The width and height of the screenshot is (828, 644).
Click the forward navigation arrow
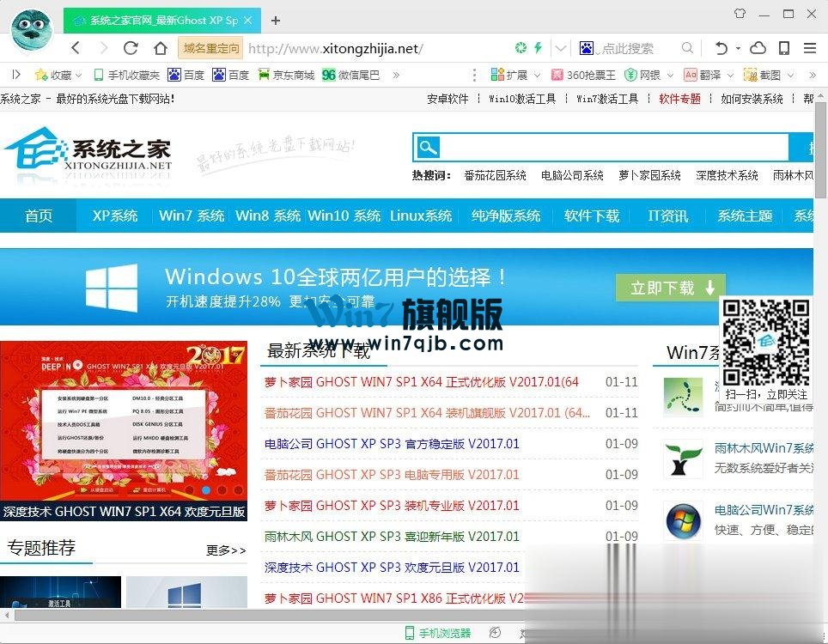pos(103,48)
